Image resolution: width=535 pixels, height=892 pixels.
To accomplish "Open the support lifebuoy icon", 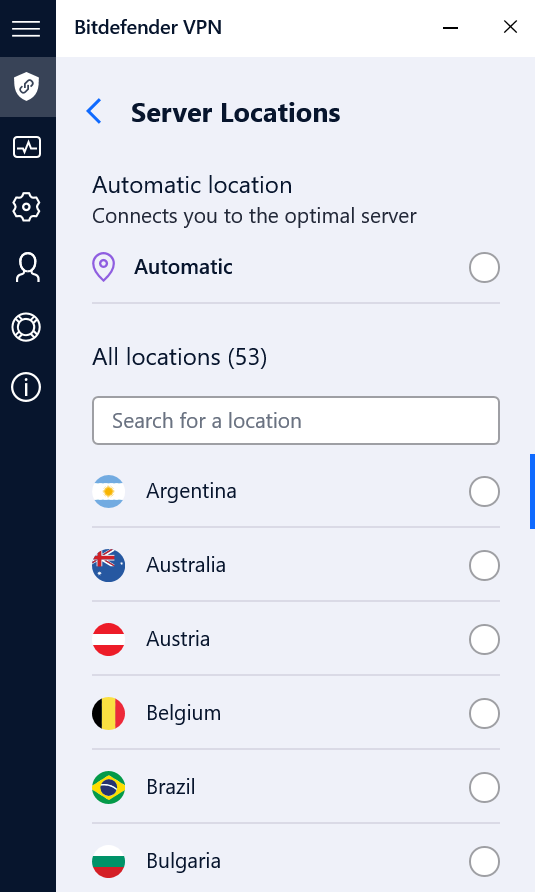I will tap(26, 328).
